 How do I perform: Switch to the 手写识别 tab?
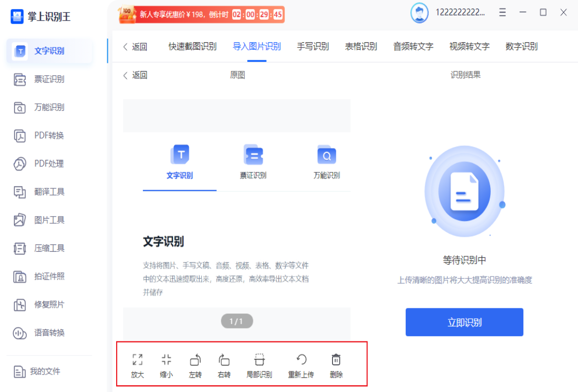tap(312, 46)
